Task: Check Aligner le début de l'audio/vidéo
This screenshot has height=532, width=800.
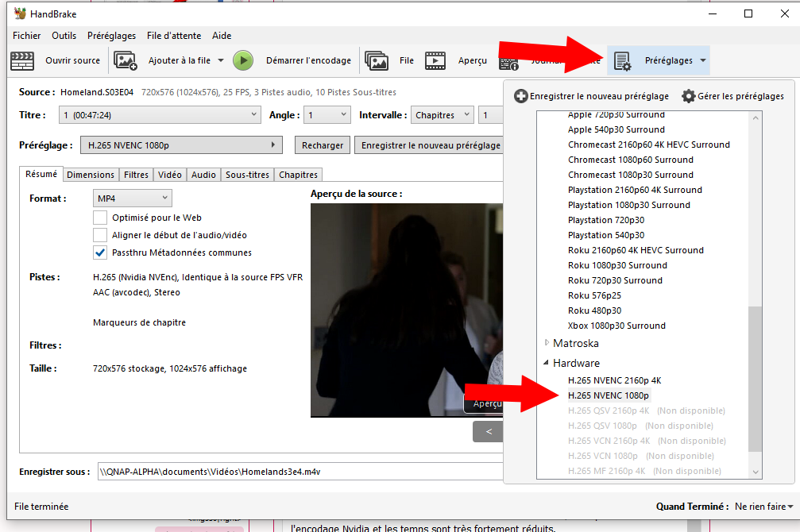Action: [100, 235]
